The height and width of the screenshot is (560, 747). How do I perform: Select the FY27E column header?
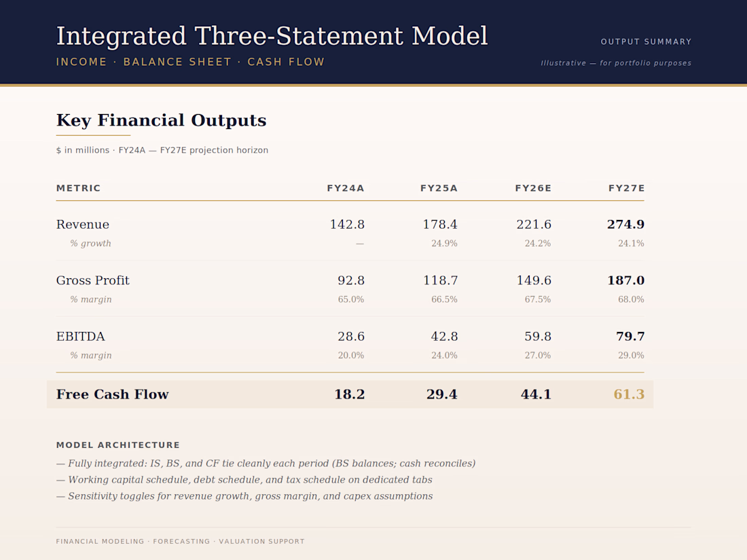point(627,188)
